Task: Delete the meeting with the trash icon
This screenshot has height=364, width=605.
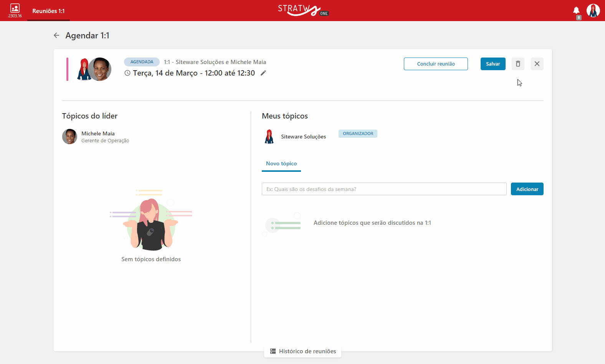Action: tap(518, 64)
